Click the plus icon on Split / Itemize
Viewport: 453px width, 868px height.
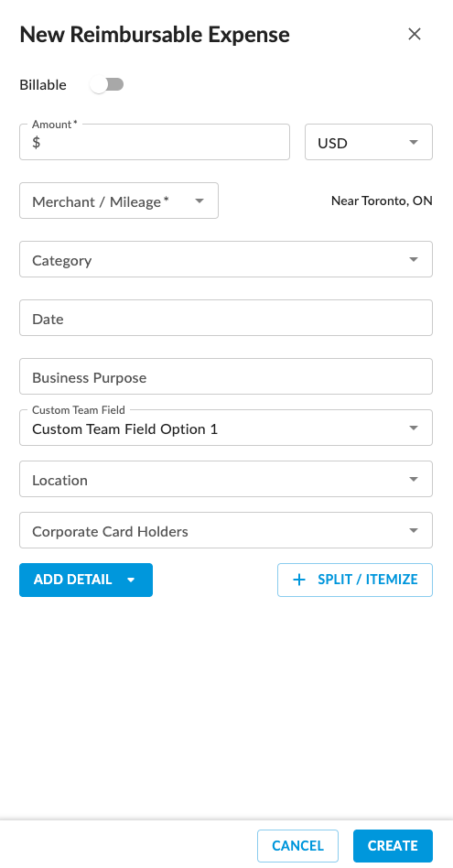(x=298, y=580)
